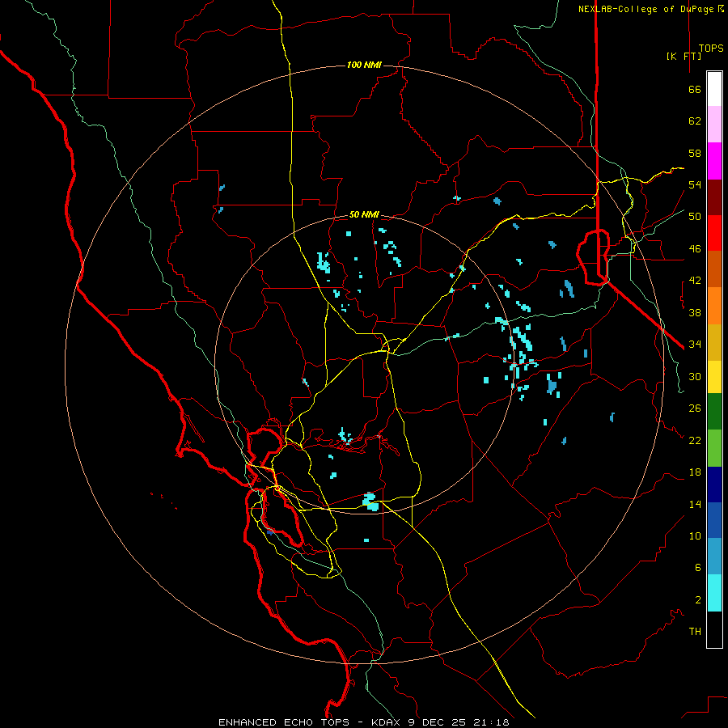
Task: Click the navy 22 kft legend swatch
Action: pyautogui.click(x=714, y=485)
